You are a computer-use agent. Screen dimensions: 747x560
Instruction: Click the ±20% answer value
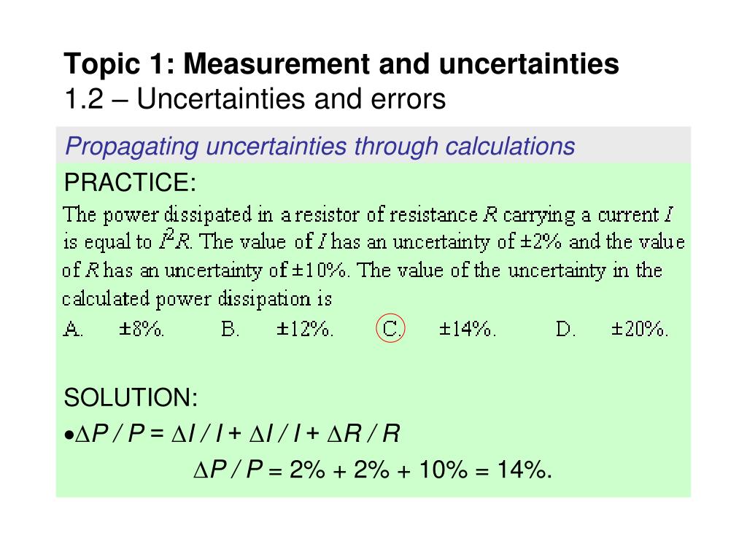click(x=640, y=329)
